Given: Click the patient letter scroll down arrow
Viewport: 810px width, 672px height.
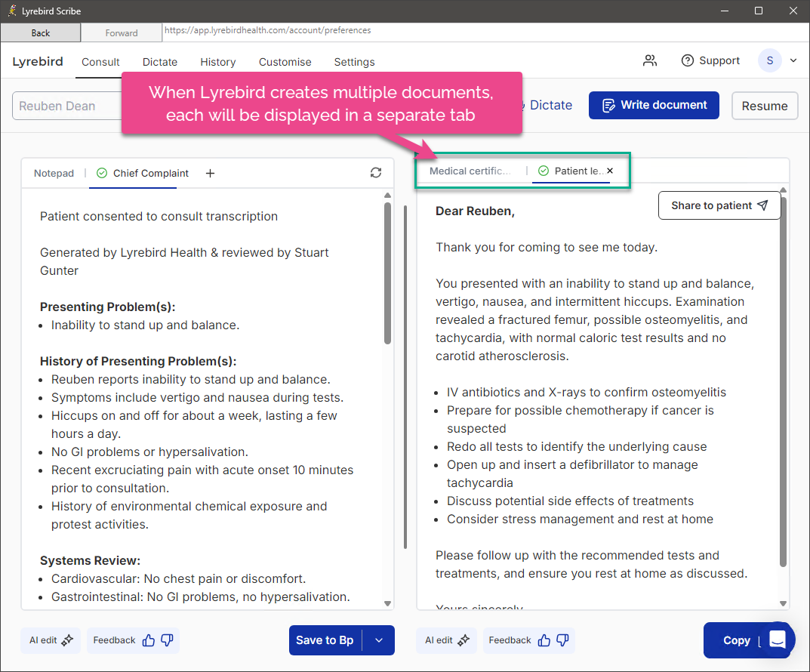Looking at the screenshot, I should point(783,604).
